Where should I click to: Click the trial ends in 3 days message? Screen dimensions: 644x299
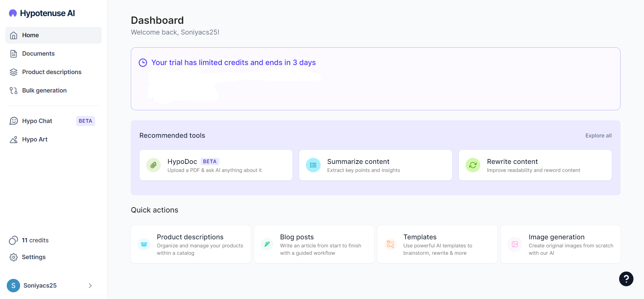[233, 63]
